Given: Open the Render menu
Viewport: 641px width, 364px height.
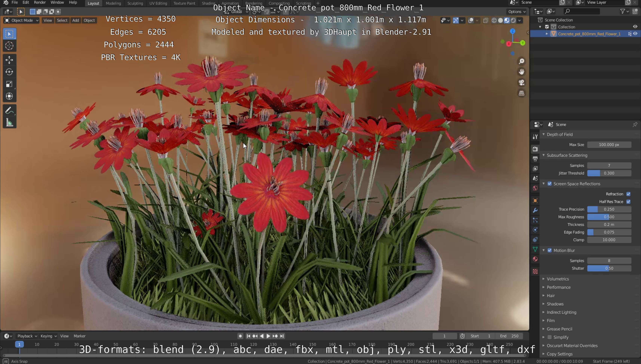Looking at the screenshot, I should coord(40,2).
